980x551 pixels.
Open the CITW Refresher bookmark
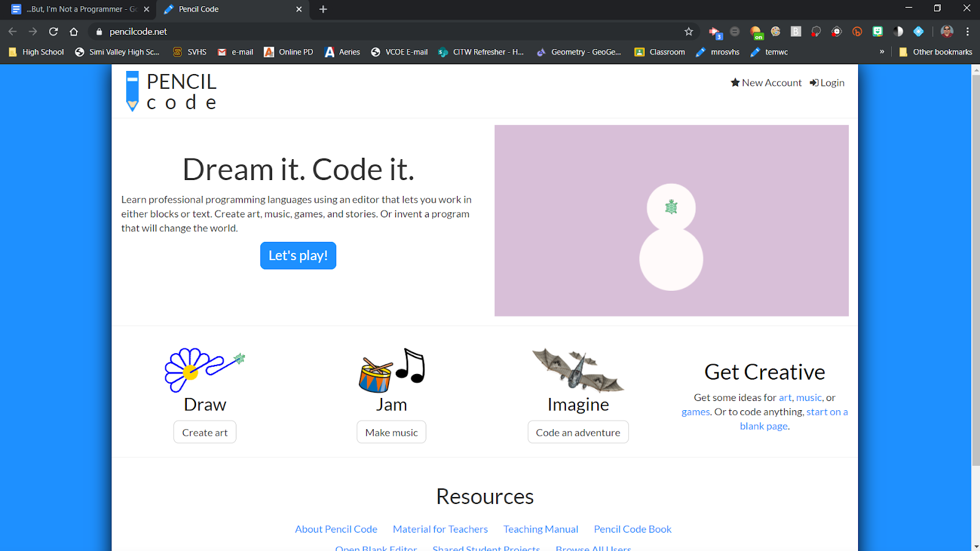point(481,52)
